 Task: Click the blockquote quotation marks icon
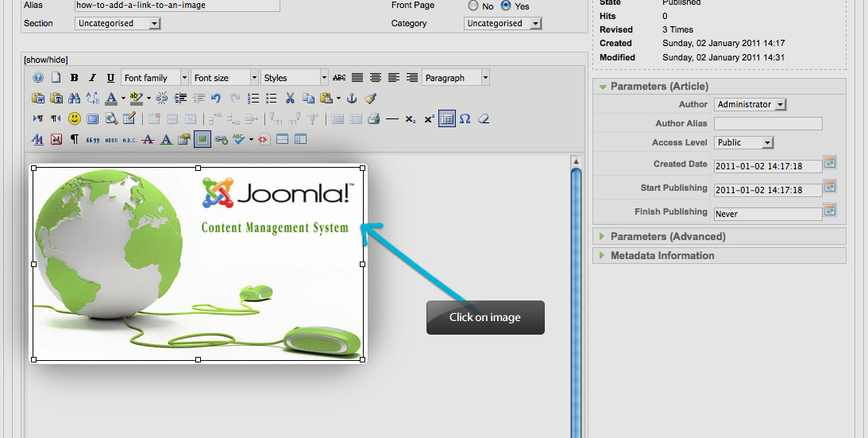pyautogui.click(x=93, y=139)
